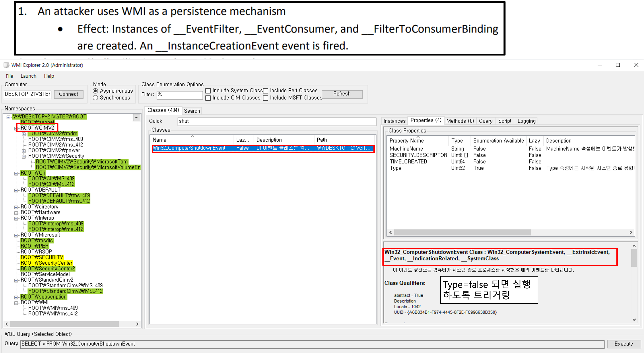The width and height of the screenshot is (644, 353).
Task: Focus the Quick filter field containing 'shut'
Action: (277, 121)
